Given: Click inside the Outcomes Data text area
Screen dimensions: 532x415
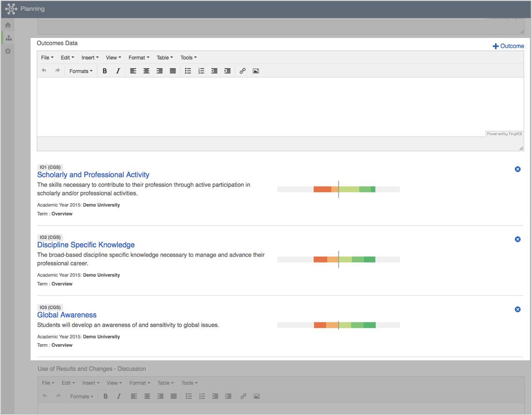Looking at the screenshot, I should 280,107.
